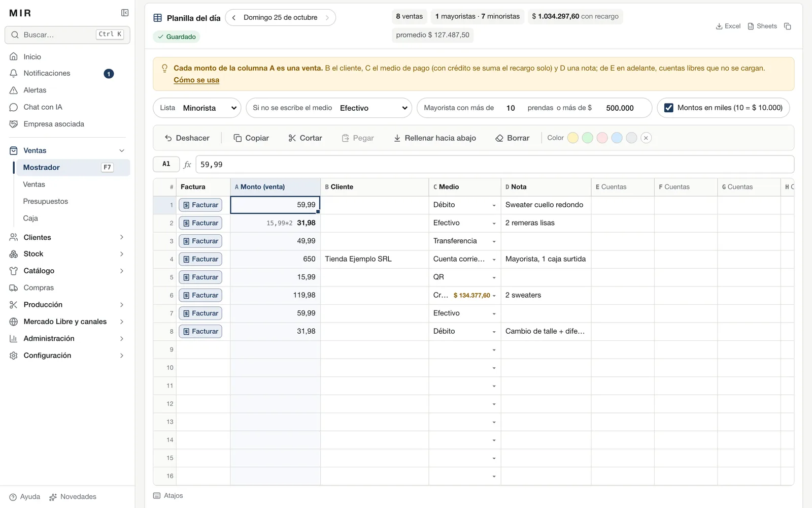Click the copy icon beside Sheets

click(x=788, y=26)
